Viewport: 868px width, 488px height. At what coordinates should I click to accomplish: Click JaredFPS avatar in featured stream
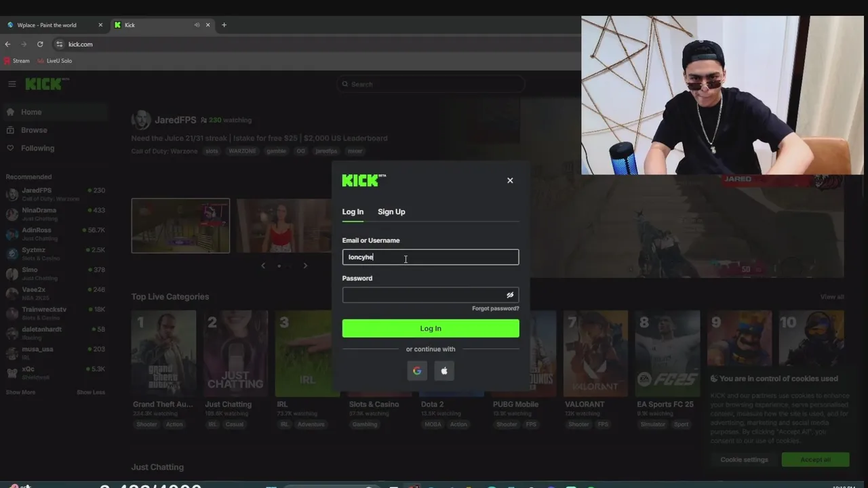pos(141,120)
